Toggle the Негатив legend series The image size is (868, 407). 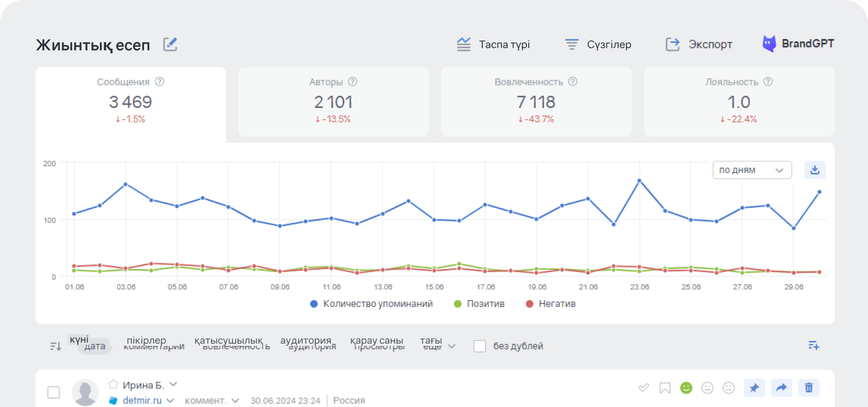coord(551,304)
